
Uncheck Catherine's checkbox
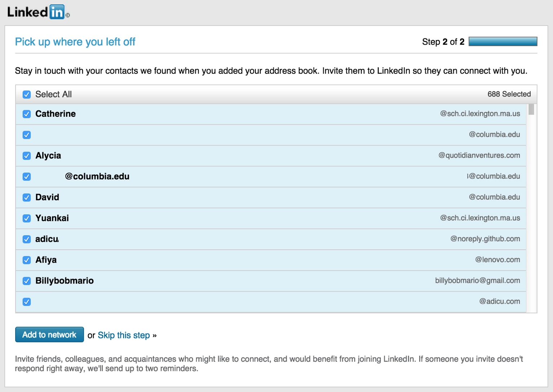pos(27,114)
